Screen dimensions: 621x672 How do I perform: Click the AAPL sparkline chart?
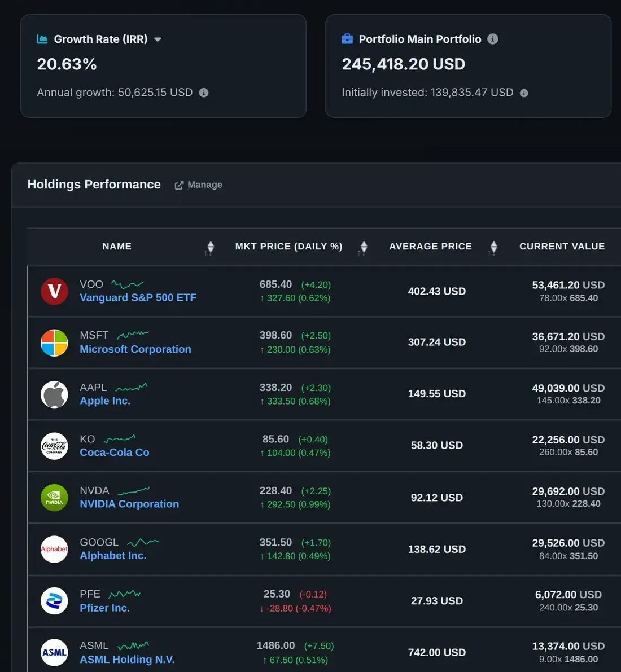pos(132,387)
